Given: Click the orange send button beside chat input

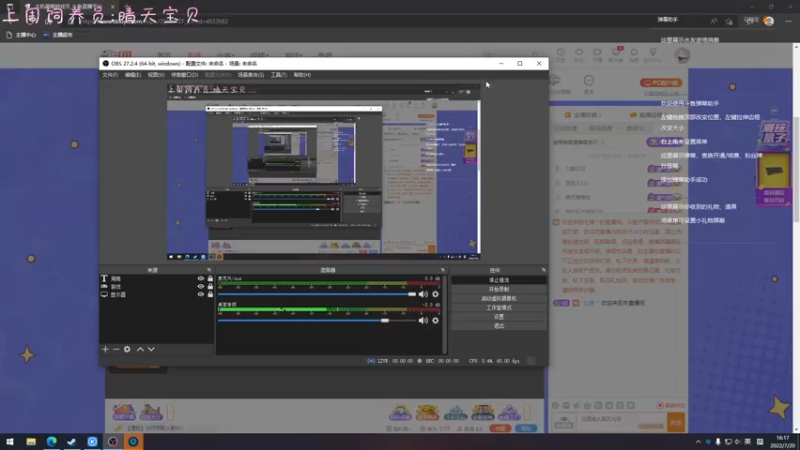Looking at the screenshot, I should coord(676,422).
